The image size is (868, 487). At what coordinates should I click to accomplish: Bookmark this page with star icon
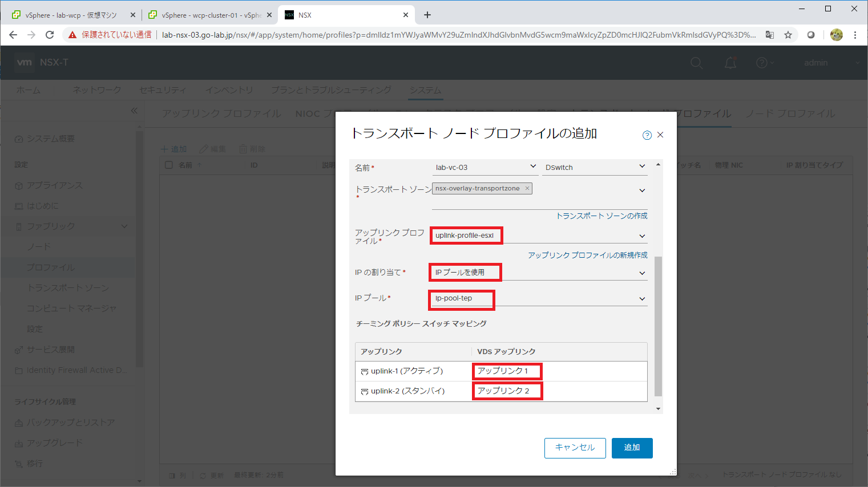788,35
